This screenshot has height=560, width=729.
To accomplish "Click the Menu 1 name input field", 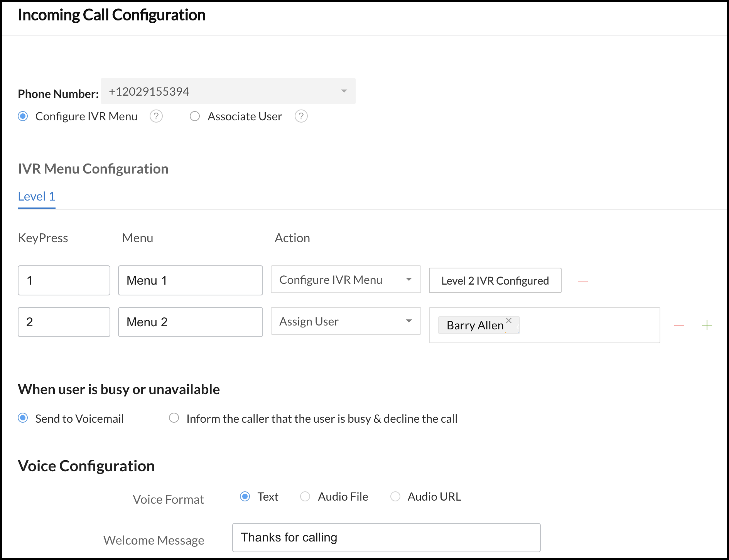I will click(x=190, y=280).
